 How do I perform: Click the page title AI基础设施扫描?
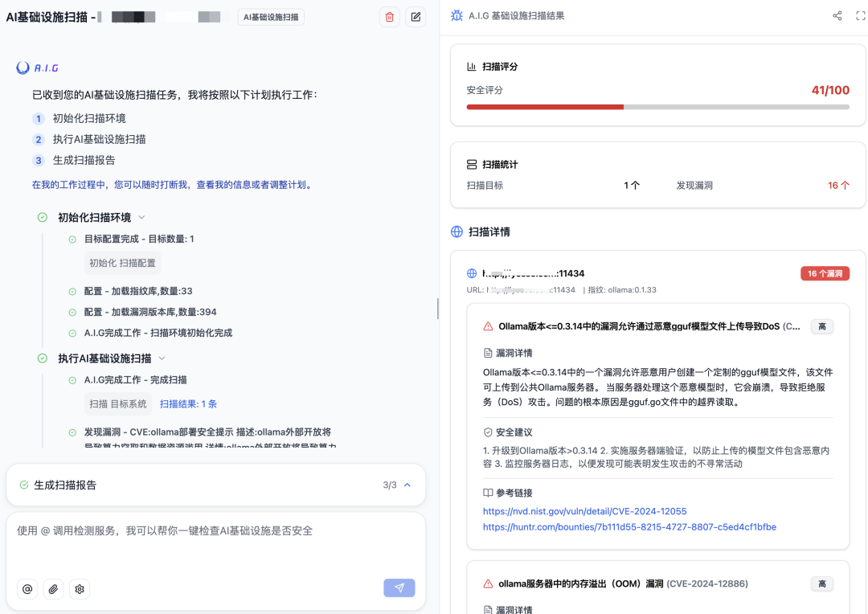pyautogui.click(x=47, y=17)
